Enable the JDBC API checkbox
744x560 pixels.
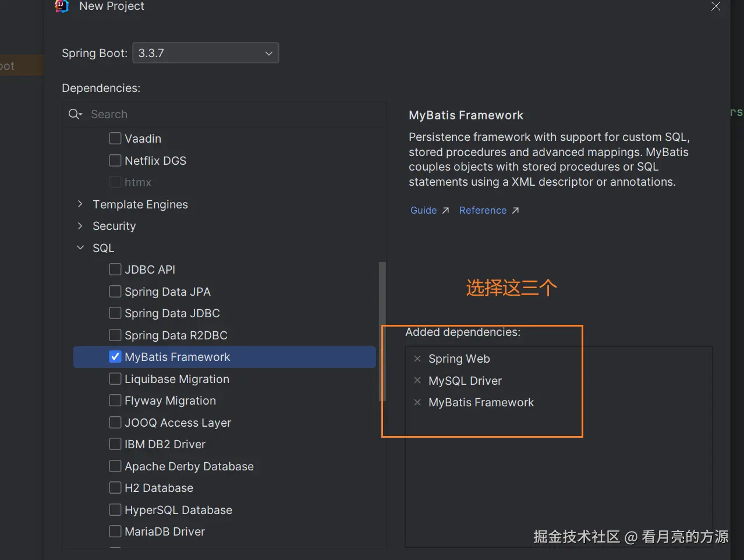click(x=115, y=270)
